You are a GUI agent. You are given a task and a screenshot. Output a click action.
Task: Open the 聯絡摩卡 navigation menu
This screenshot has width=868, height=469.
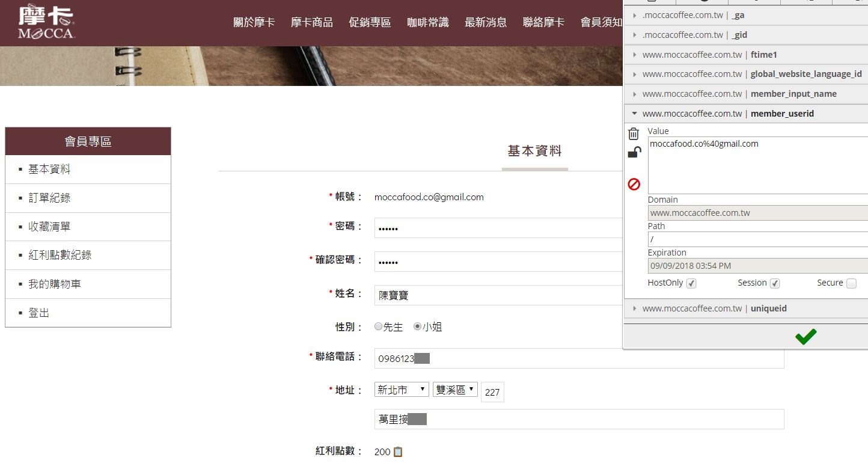point(543,22)
